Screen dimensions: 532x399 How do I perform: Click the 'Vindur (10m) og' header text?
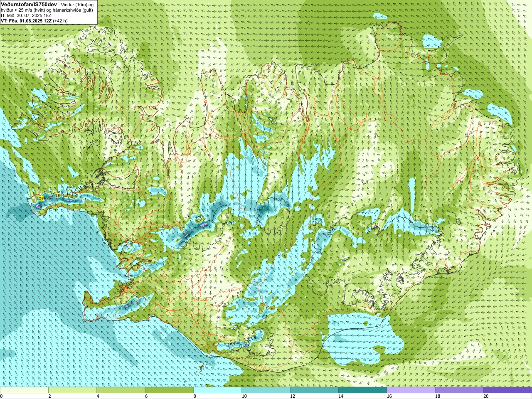tap(77, 4)
